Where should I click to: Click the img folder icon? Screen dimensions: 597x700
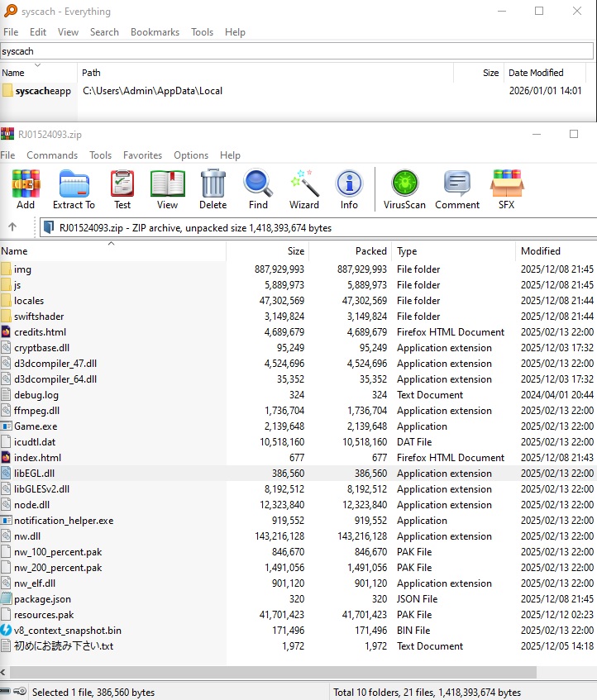click(7, 269)
